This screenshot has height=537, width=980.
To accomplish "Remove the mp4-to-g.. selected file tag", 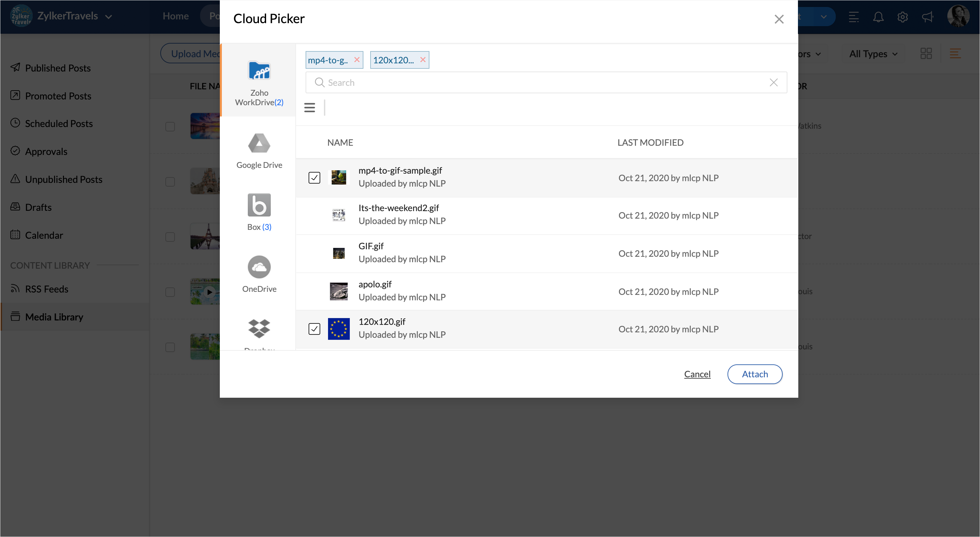I will [x=357, y=60].
